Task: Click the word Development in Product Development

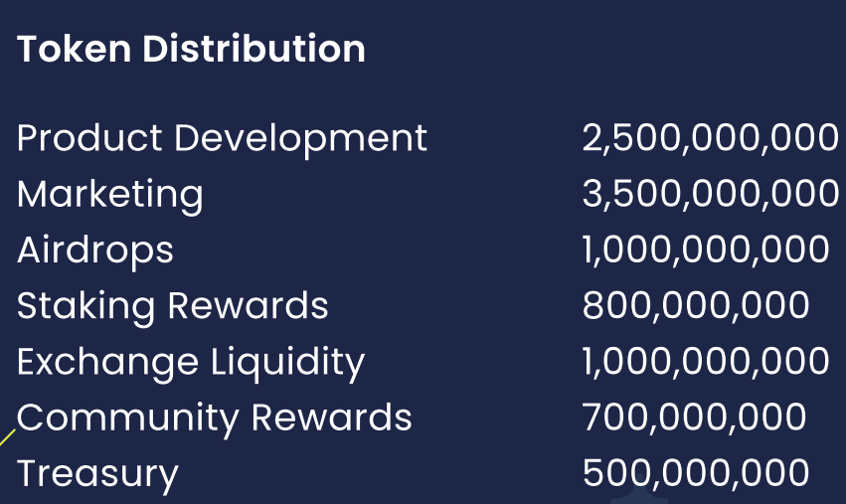Action: point(300,139)
